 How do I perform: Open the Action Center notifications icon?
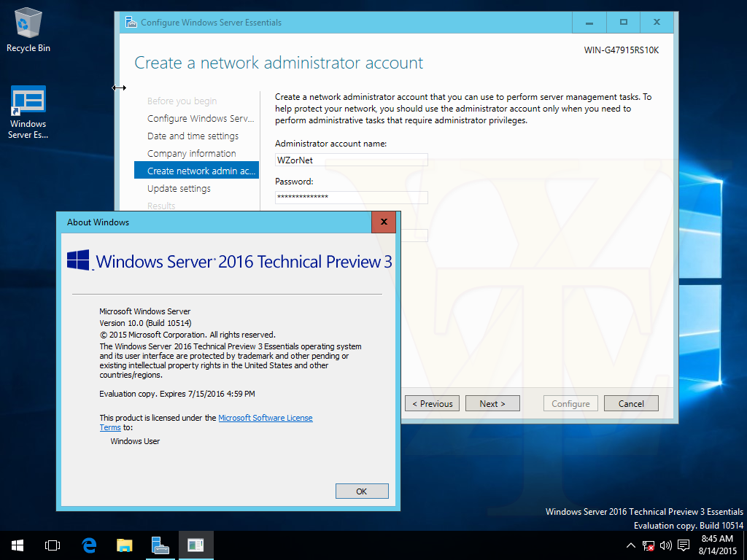pyautogui.click(x=684, y=545)
